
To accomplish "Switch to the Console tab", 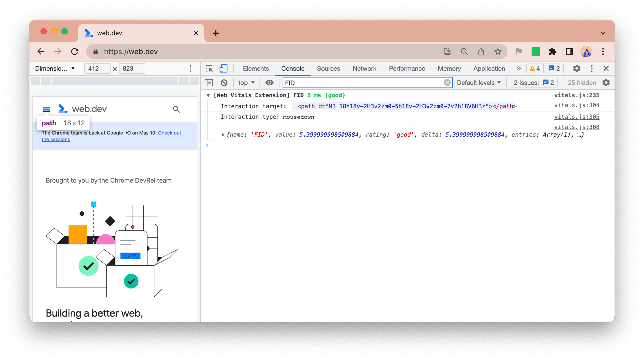I will point(292,68).
